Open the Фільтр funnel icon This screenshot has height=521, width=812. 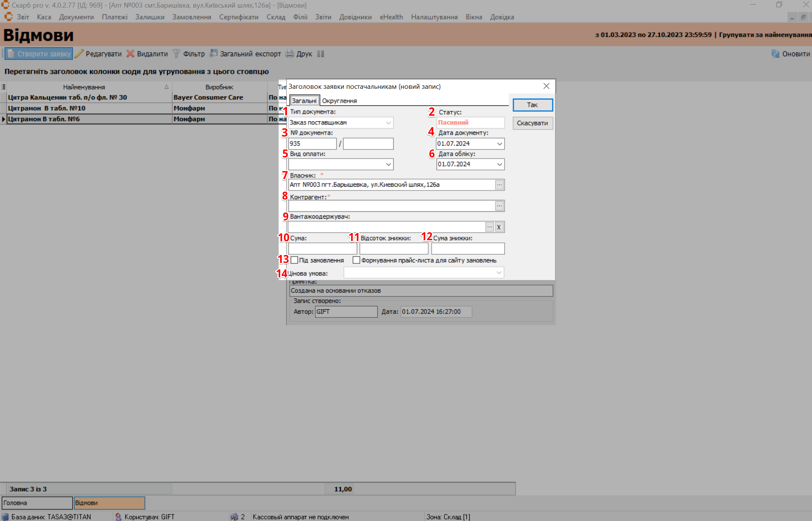[x=176, y=54]
